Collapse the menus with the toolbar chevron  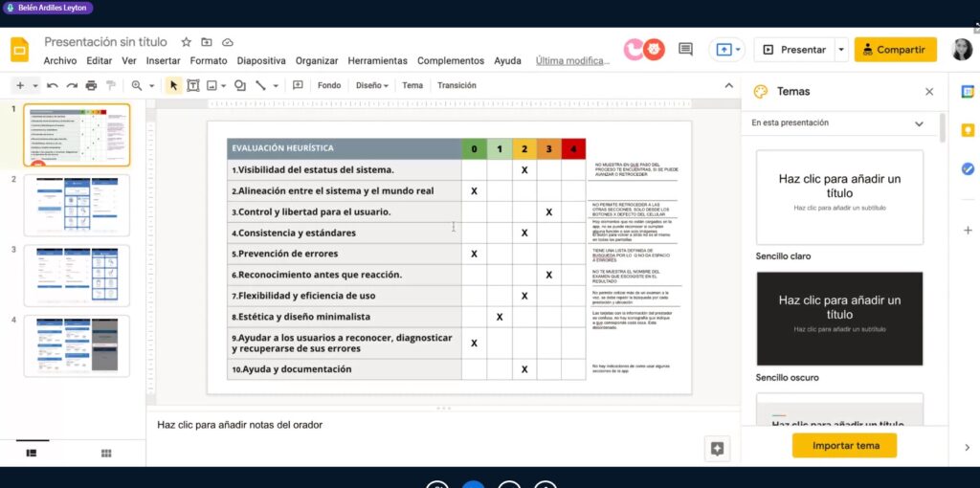coord(728,85)
